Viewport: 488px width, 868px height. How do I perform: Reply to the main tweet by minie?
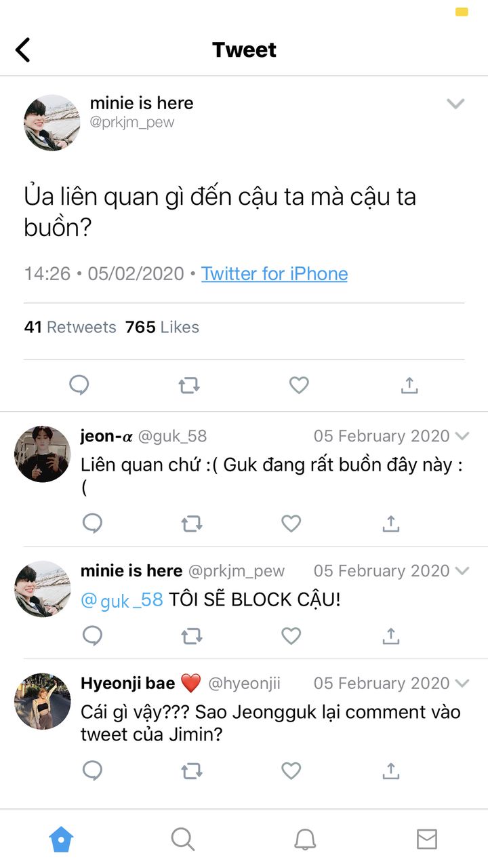click(x=79, y=385)
